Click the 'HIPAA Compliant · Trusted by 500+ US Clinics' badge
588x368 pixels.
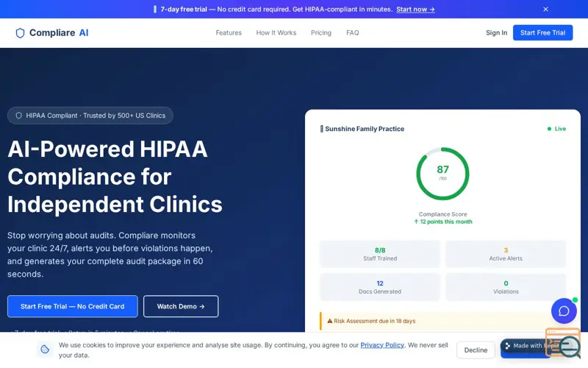tap(90, 116)
